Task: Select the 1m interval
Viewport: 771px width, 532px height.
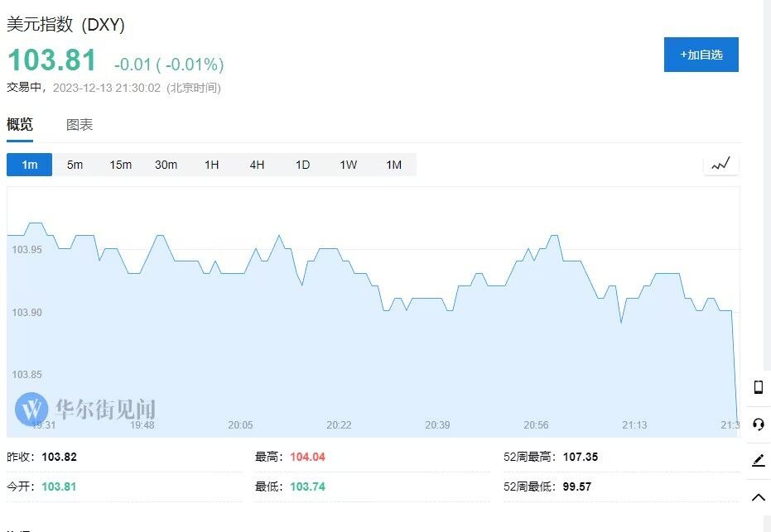Action: (x=30, y=165)
